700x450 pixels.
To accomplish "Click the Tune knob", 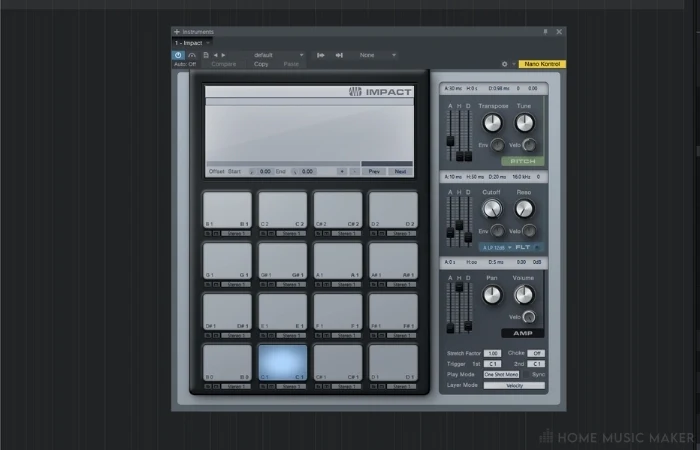I will pos(525,123).
